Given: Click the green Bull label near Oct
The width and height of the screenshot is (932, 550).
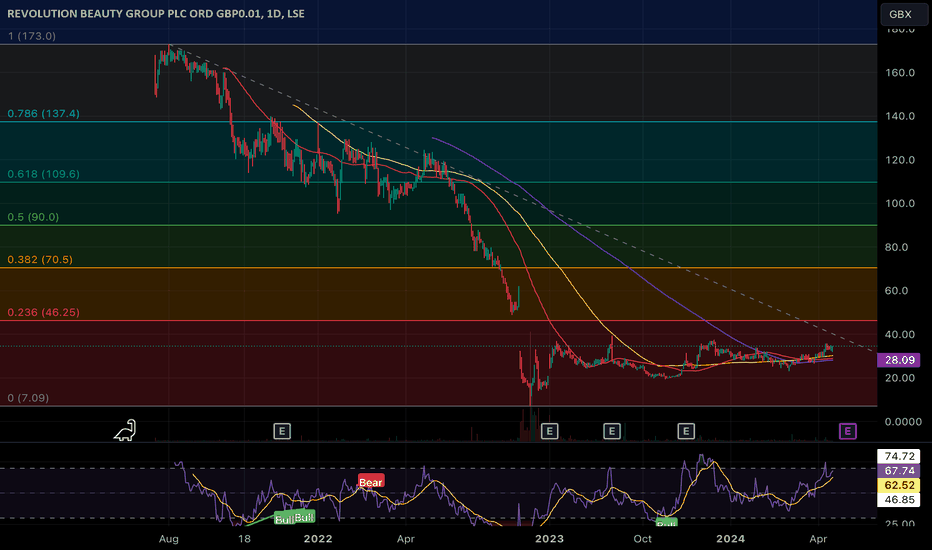Looking at the screenshot, I should pos(666,524).
